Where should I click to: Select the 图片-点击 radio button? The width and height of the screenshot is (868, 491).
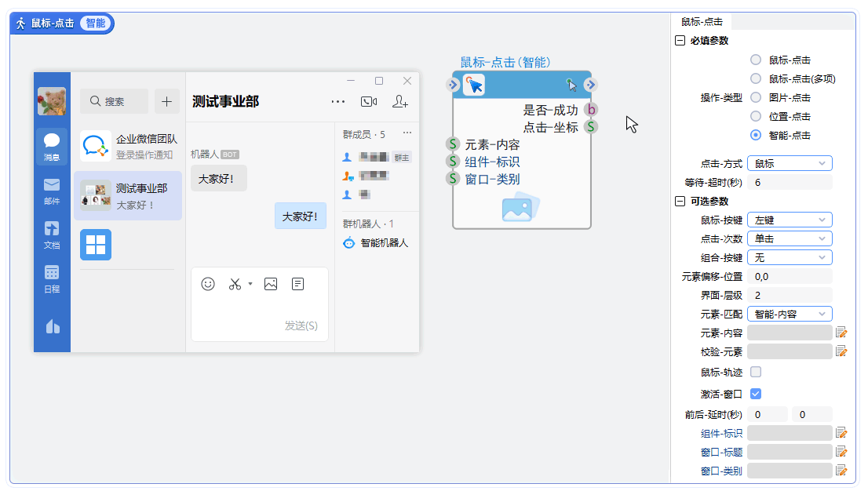click(756, 97)
